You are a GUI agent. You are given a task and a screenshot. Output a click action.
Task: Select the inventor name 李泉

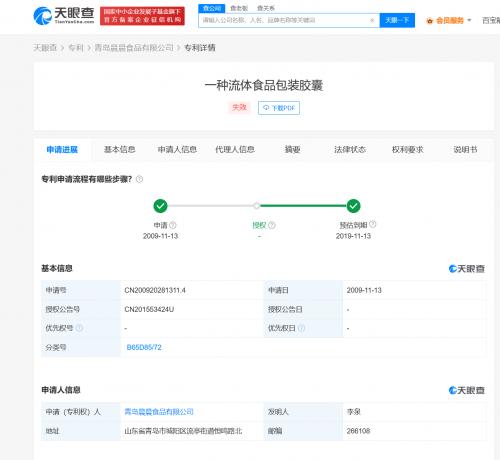tap(354, 412)
